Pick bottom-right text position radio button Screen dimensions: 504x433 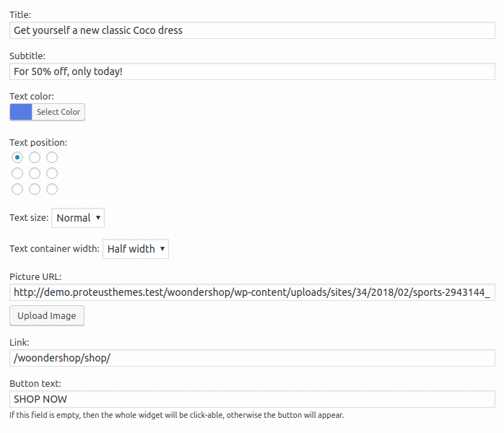pos(52,189)
